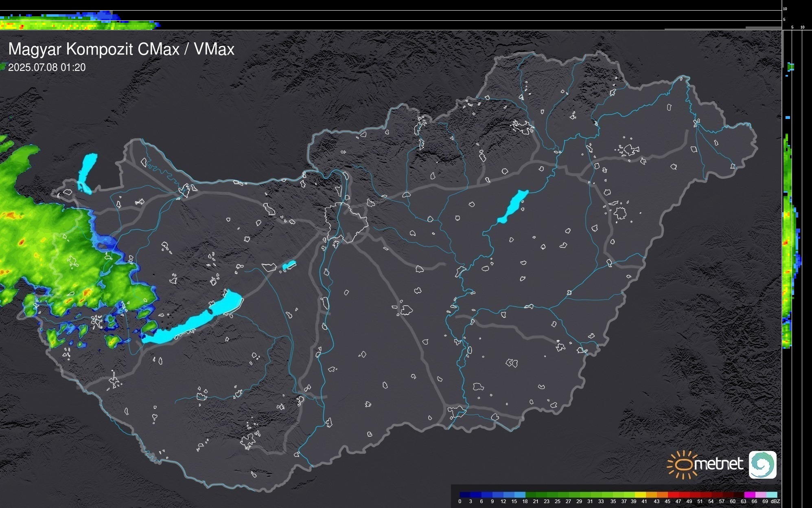Click the Magyar Kompozit CMax / VMax title
Viewport: 812px width, 508px height.
click(121, 49)
